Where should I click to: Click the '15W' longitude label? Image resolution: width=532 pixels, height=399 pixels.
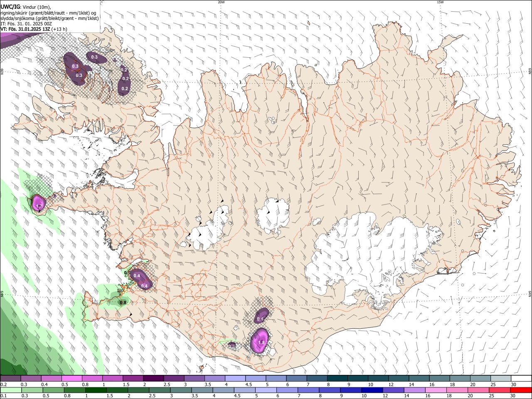(x=440, y=2)
